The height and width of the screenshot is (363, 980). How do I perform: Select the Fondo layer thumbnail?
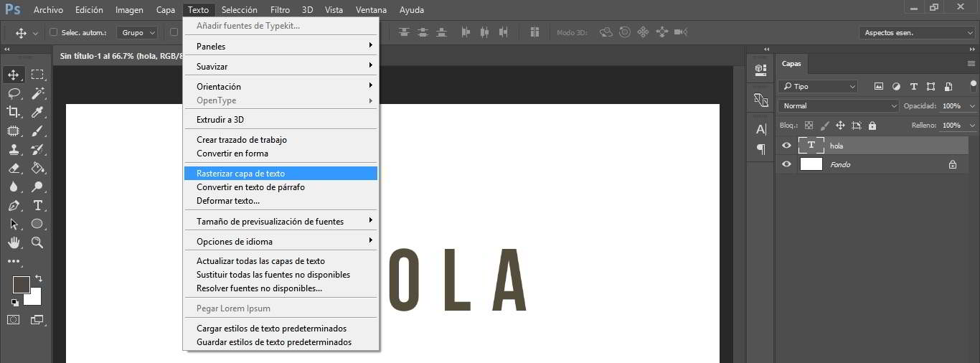point(811,164)
